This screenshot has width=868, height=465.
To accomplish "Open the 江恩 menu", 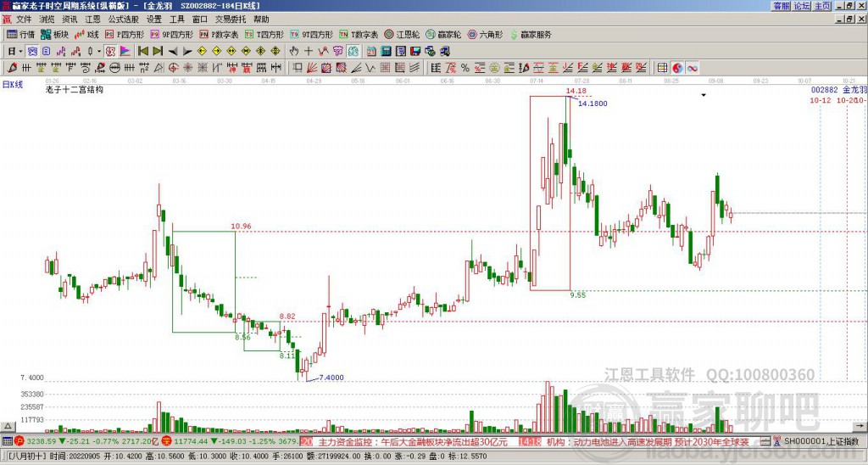I will tap(92, 20).
